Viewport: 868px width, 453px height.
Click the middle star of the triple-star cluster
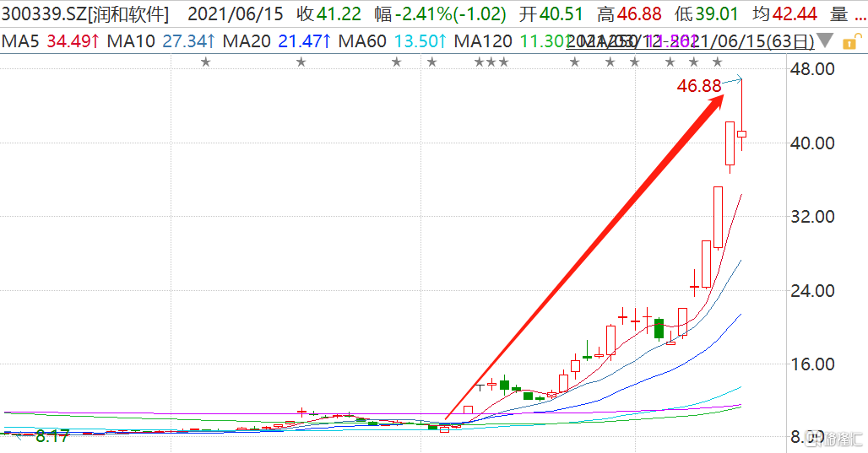491,62
